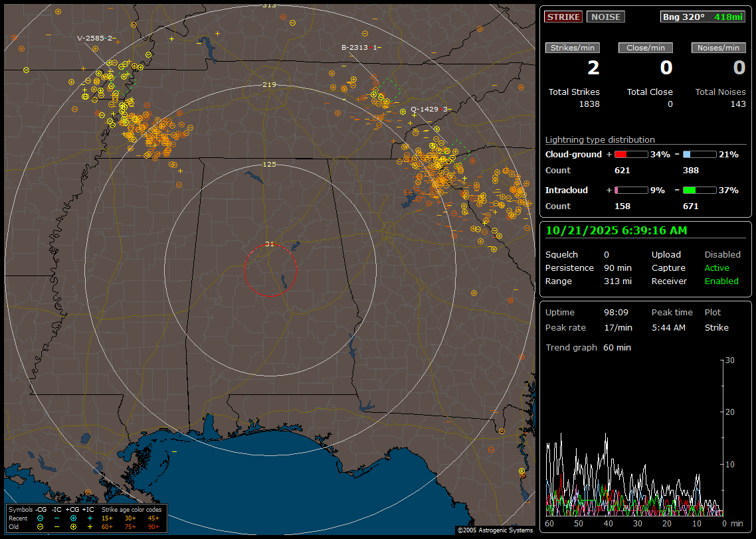
Task: Select the Noises/min header button
Action: coord(719,48)
